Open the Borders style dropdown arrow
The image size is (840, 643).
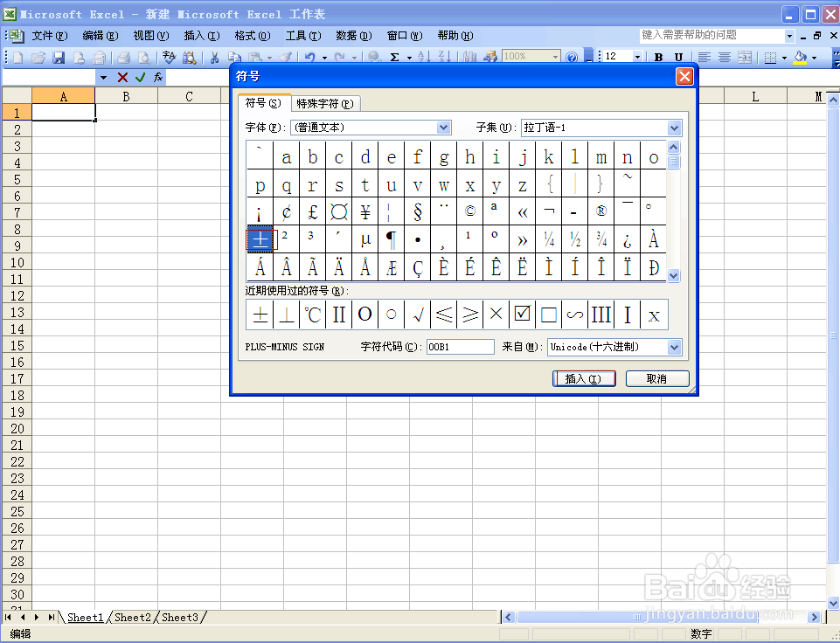[x=784, y=58]
